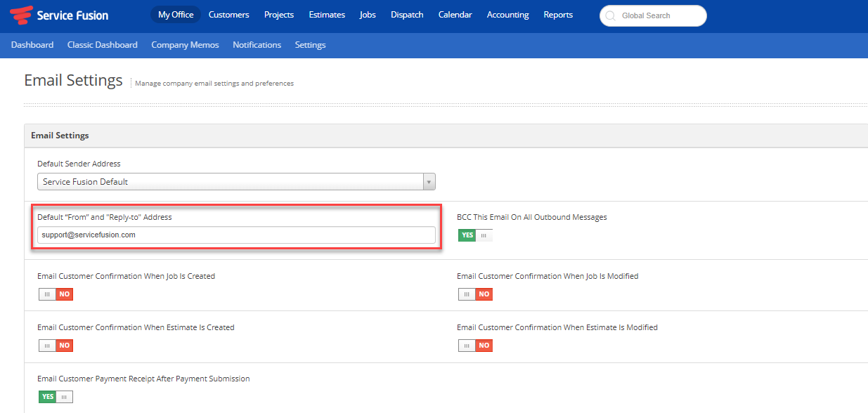Click the Default From and Reply-to address field
This screenshot has height=413, width=868.
pos(236,235)
